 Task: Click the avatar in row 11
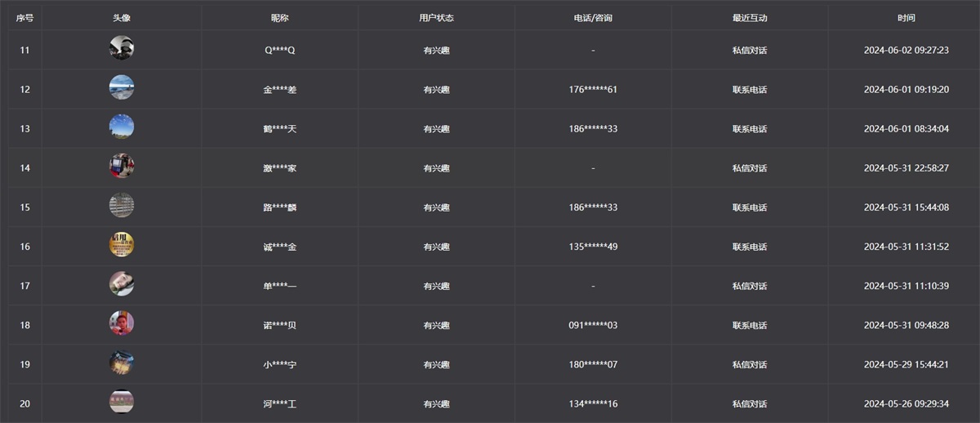[122, 48]
